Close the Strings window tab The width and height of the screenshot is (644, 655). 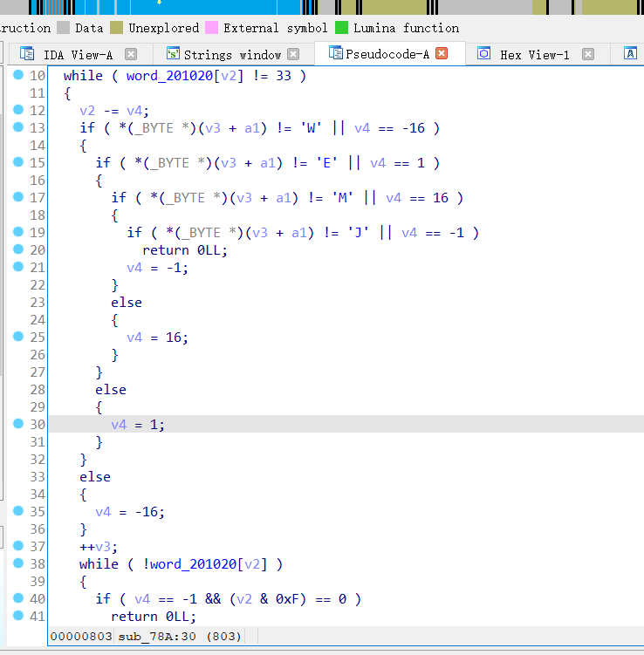(293, 54)
